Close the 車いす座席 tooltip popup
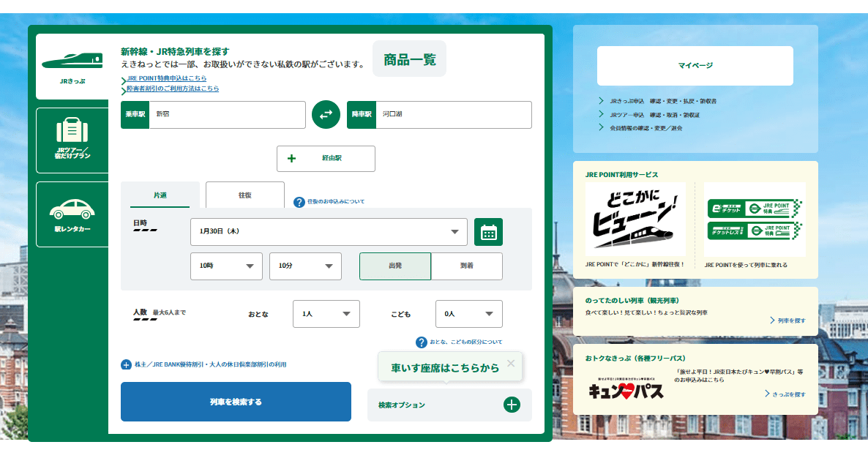This screenshot has height=450, width=868. pyautogui.click(x=511, y=363)
